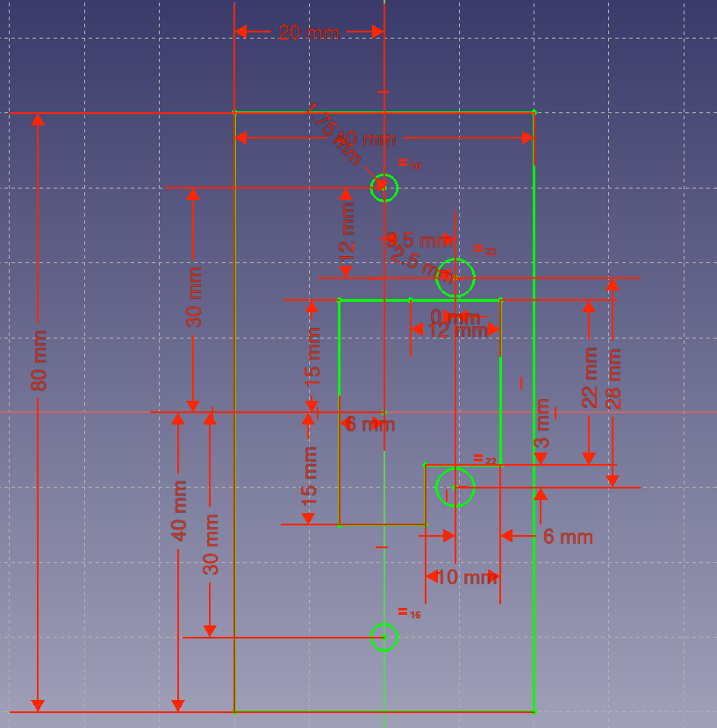Select the vertical 40 mm dimension label
717x728 pixels.
(179, 510)
